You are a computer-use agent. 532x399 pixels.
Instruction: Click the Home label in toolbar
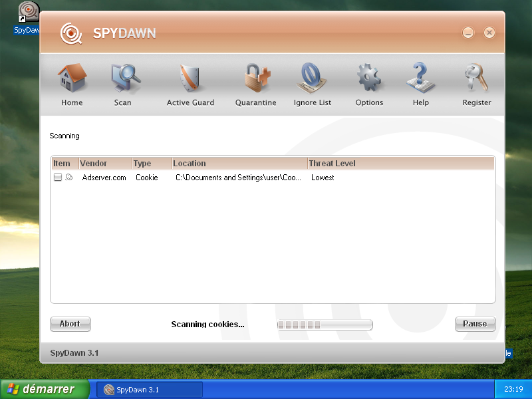click(72, 102)
